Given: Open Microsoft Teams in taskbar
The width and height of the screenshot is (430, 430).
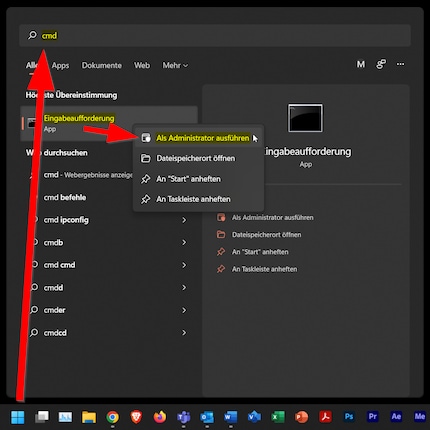Looking at the screenshot, I should coord(183,417).
